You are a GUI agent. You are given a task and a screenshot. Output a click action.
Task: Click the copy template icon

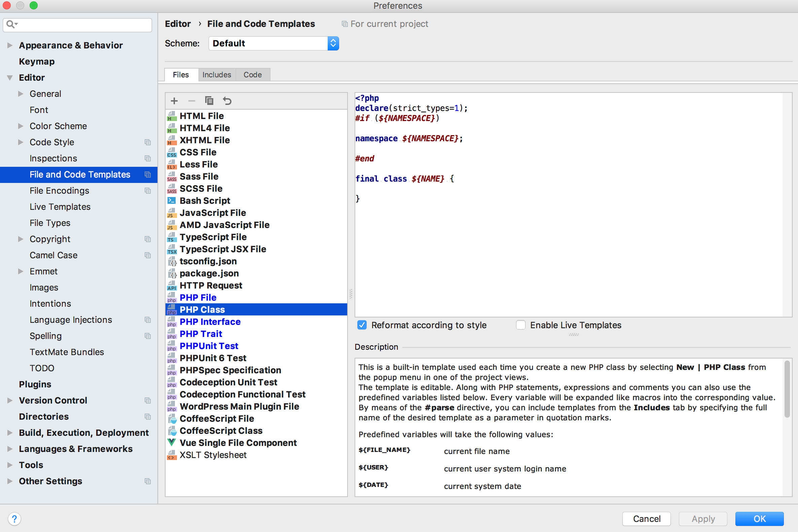pos(209,101)
